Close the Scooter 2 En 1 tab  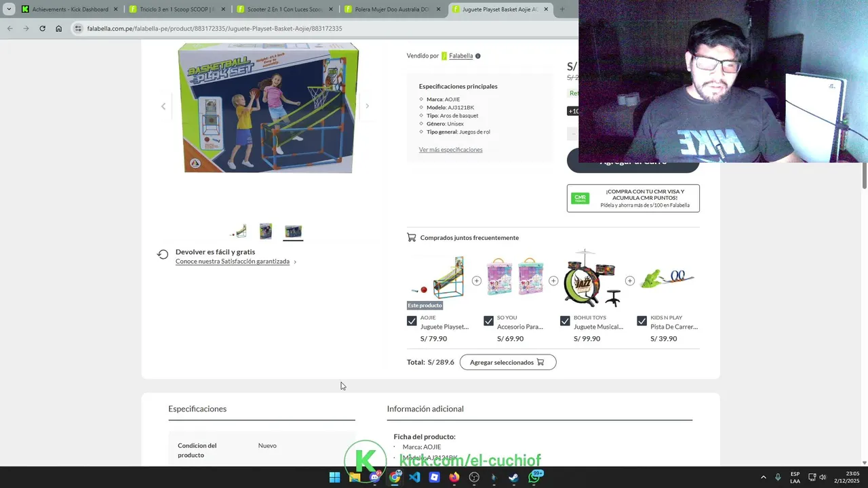[330, 9]
